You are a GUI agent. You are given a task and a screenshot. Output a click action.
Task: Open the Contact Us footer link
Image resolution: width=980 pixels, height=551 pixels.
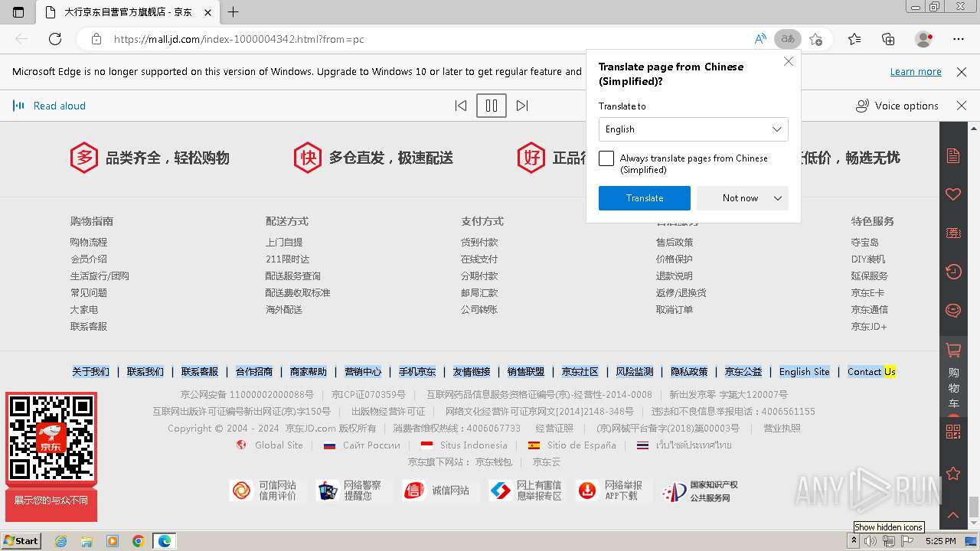coord(871,371)
